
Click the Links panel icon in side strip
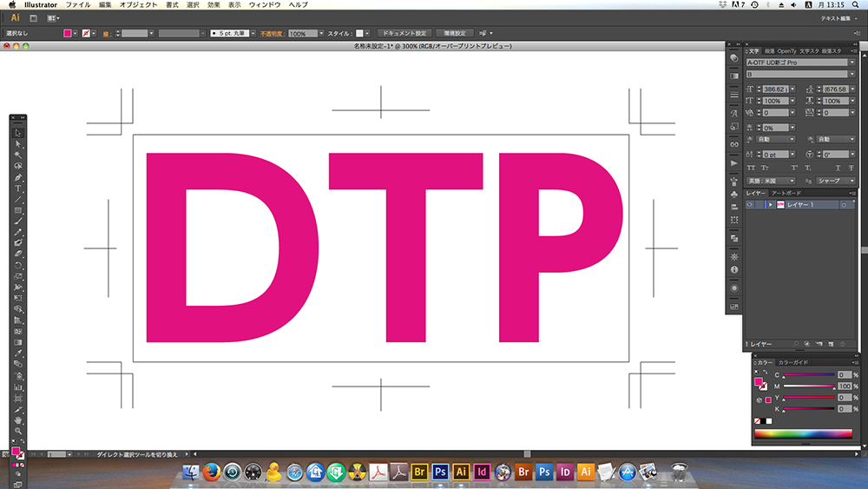click(x=733, y=143)
